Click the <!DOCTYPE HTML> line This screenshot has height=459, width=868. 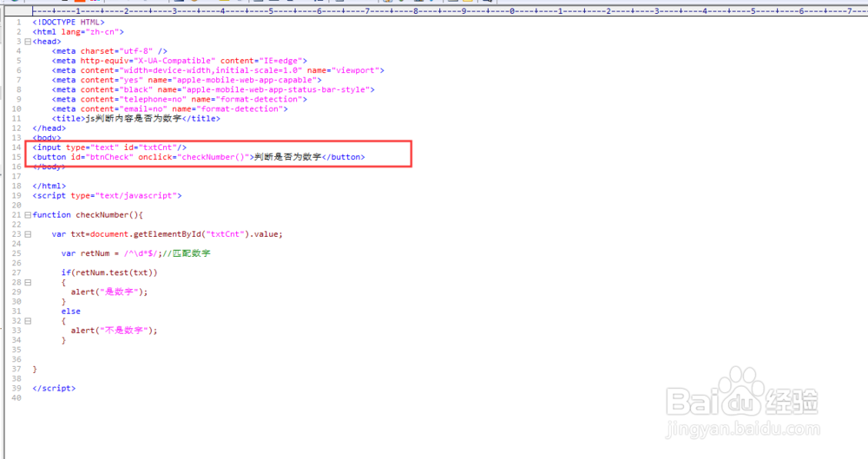coord(69,23)
